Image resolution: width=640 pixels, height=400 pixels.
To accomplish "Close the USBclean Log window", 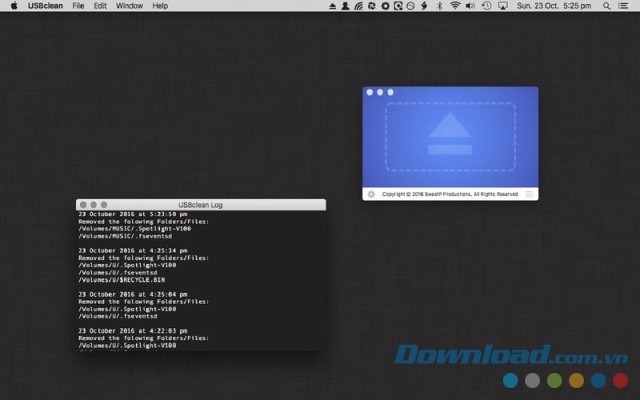I will [83, 204].
